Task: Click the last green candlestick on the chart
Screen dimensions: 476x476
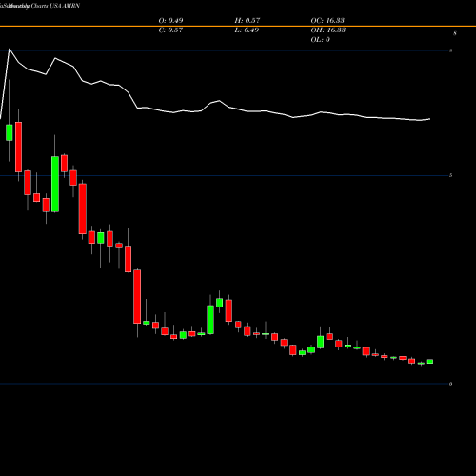Action: coord(430,362)
